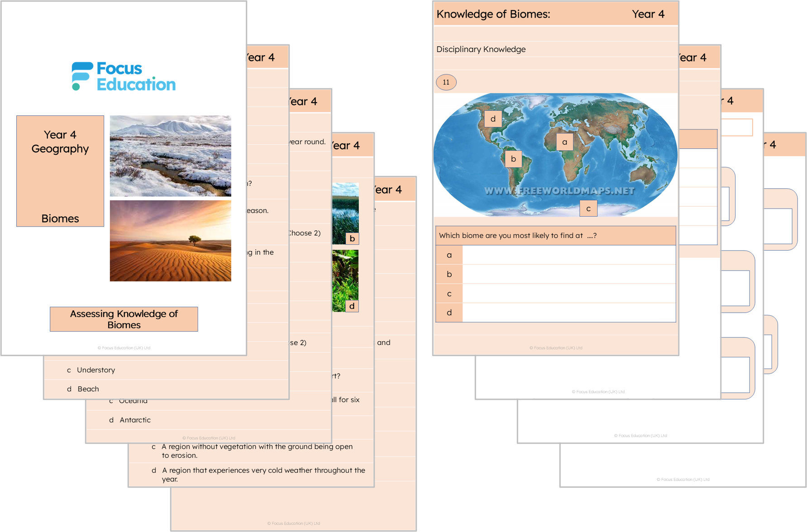Select option d Antarctic
807x532 pixels.
click(x=130, y=420)
